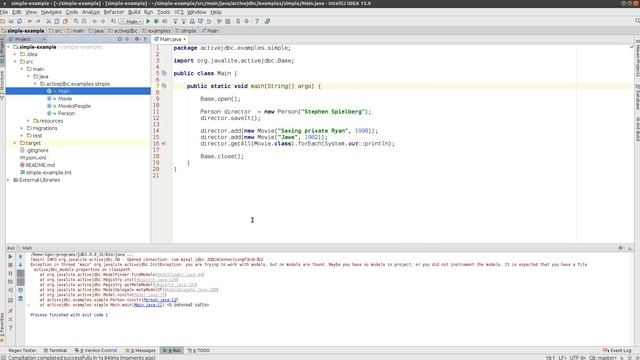Click the Stop icon in Run panel

point(11,265)
